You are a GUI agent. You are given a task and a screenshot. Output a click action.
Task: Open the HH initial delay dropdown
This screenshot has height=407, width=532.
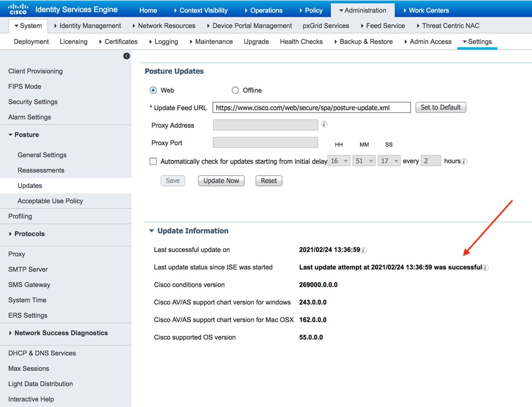click(x=339, y=161)
